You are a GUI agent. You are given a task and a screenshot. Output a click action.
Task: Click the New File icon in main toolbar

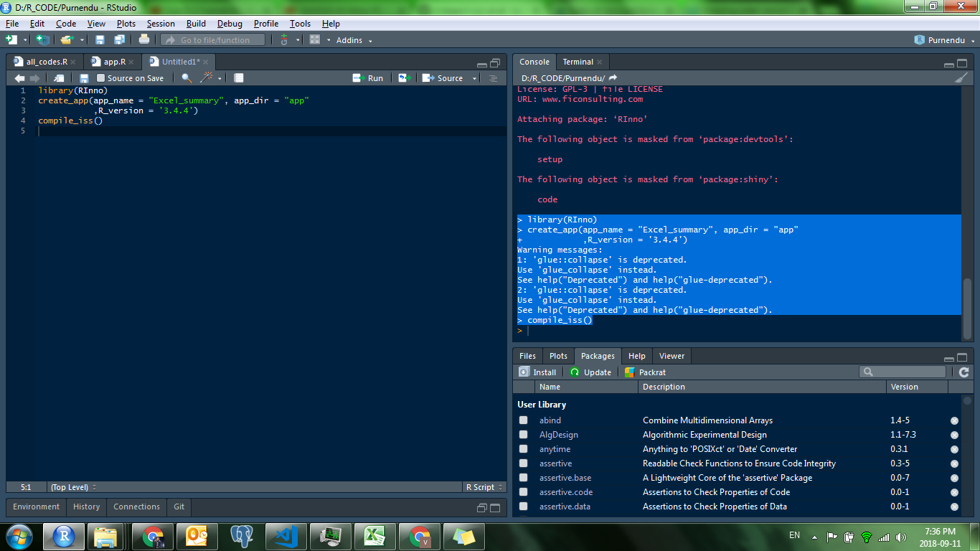11,39
